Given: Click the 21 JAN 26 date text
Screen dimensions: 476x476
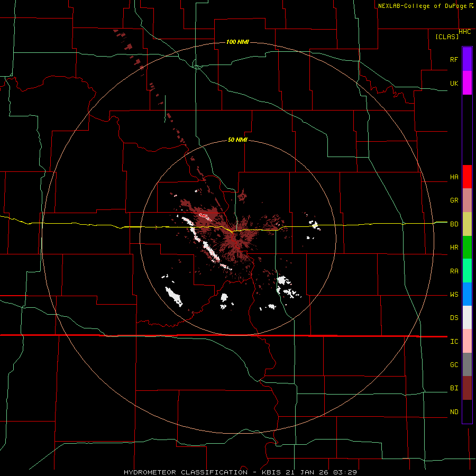Looking at the screenshot, I should pyautogui.click(x=307, y=472).
